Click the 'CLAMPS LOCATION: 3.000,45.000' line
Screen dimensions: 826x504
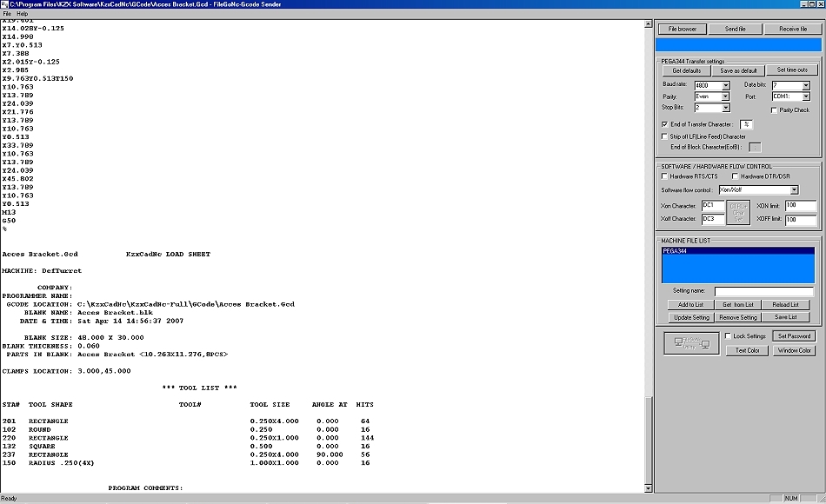(x=66, y=371)
